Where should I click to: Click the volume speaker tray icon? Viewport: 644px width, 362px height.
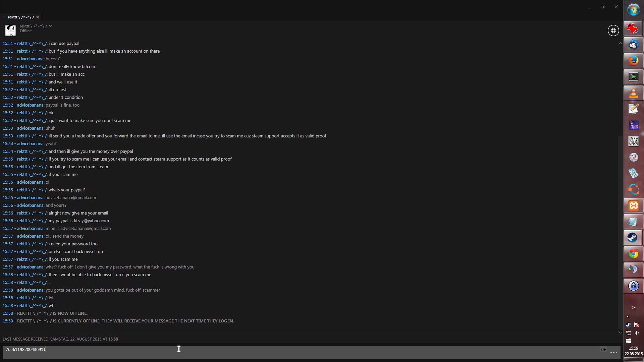point(637,333)
